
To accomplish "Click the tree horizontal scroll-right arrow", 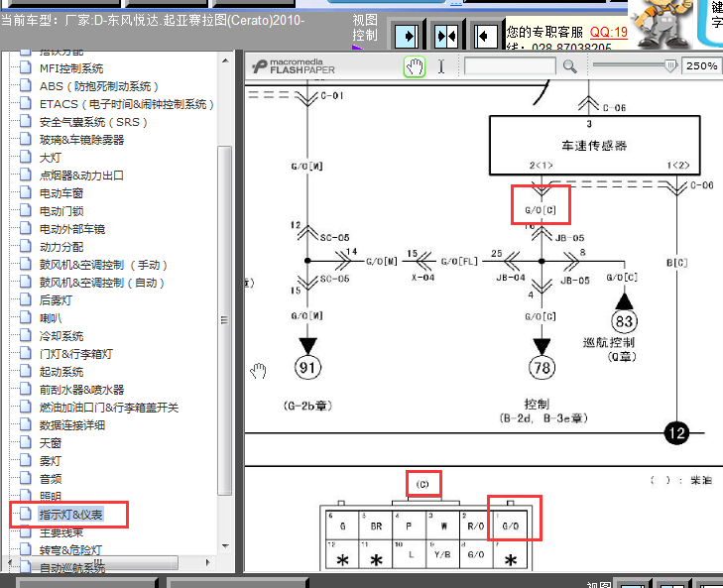I will [208, 562].
